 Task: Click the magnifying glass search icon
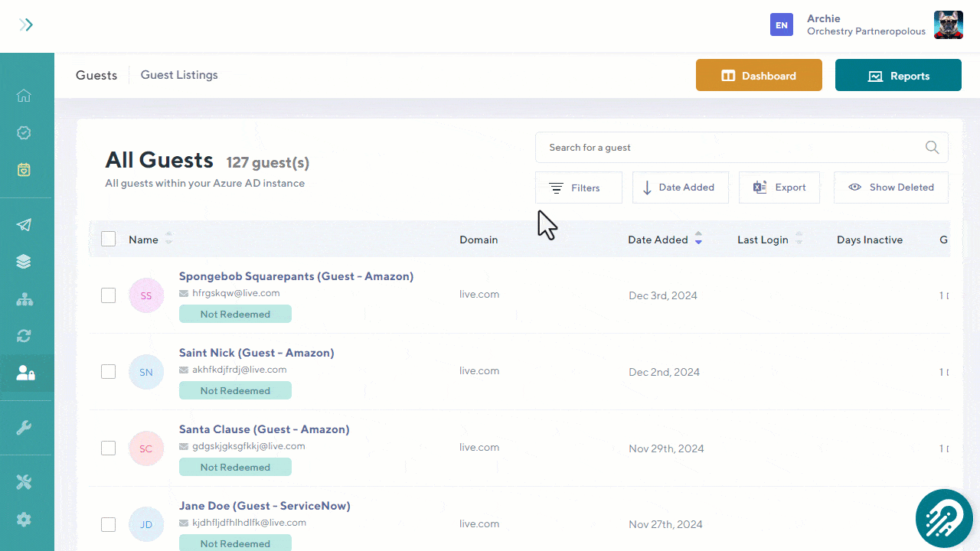click(932, 148)
